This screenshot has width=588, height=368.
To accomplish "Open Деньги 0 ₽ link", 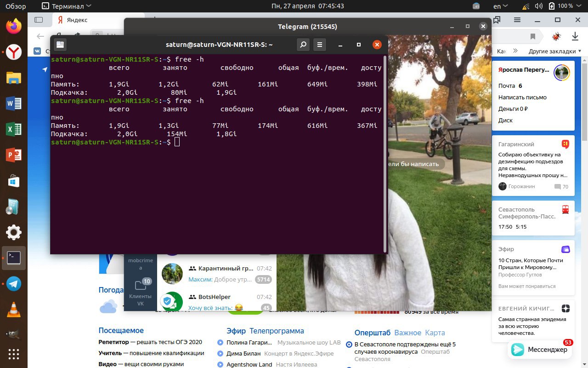I will point(513,109).
